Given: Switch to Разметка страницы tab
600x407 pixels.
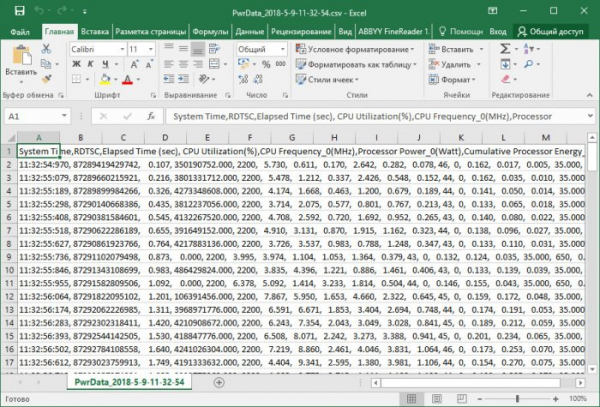Looking at the screenshot, I should (x=150, y=31).
